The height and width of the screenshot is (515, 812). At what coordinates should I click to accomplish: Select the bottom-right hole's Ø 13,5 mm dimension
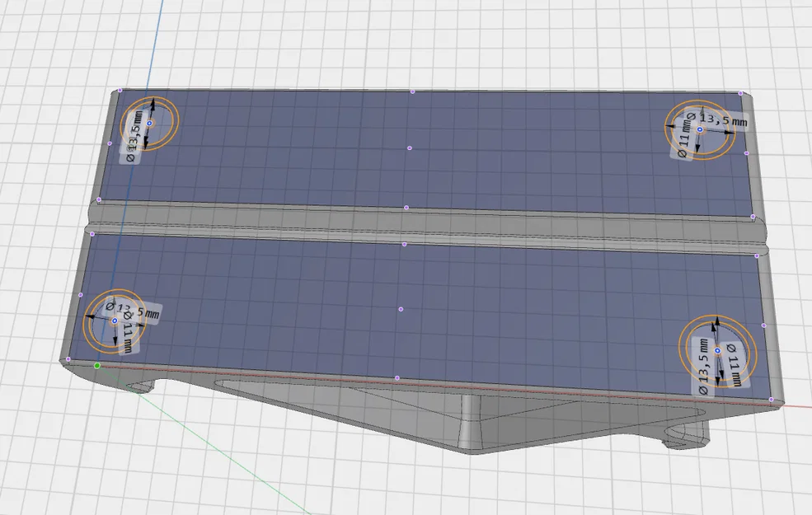coord(703,367)
